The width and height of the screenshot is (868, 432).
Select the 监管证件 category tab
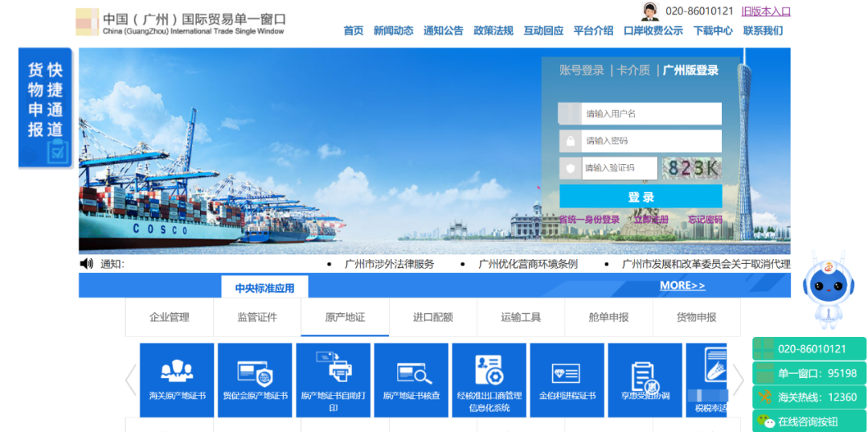tap(257, 317)
